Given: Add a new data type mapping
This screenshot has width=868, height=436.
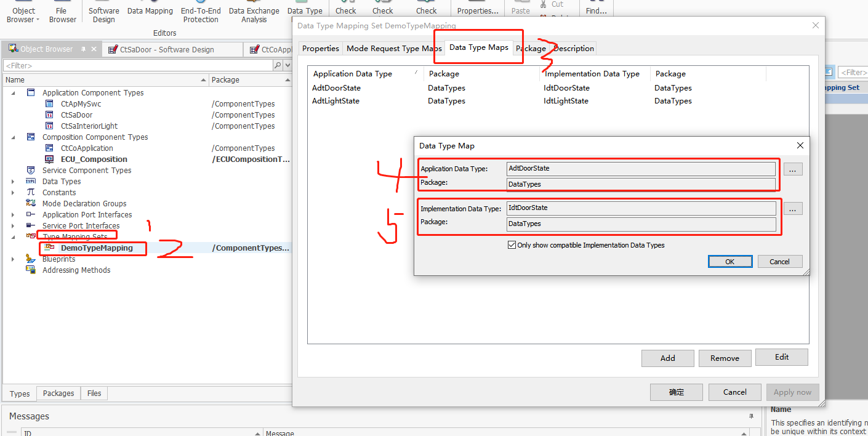Looking at the screenshot, I should coord(667,357).
